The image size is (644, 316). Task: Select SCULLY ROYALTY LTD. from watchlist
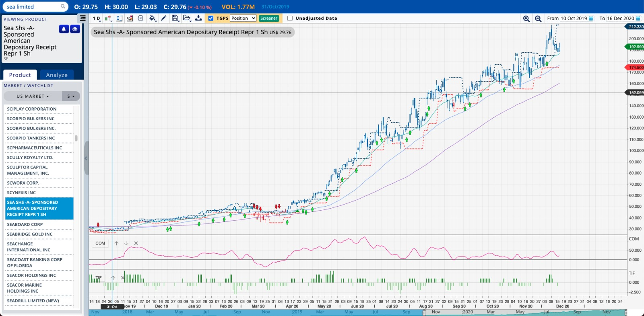(39, 157)
